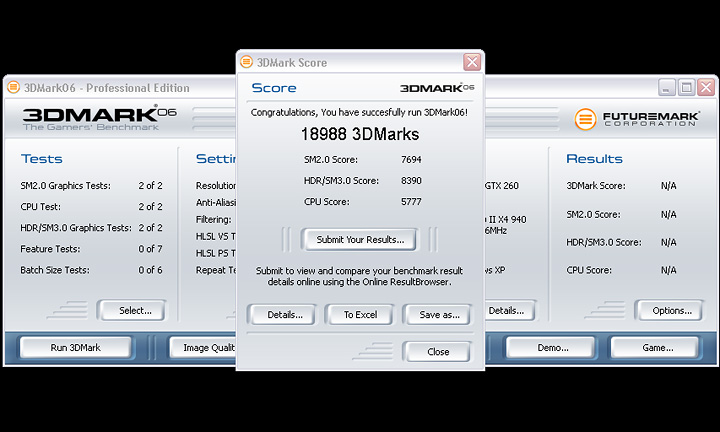Click the HDR/SM3.0 Score value 8390
Screen dimensions: 720x432
point(411,180)
